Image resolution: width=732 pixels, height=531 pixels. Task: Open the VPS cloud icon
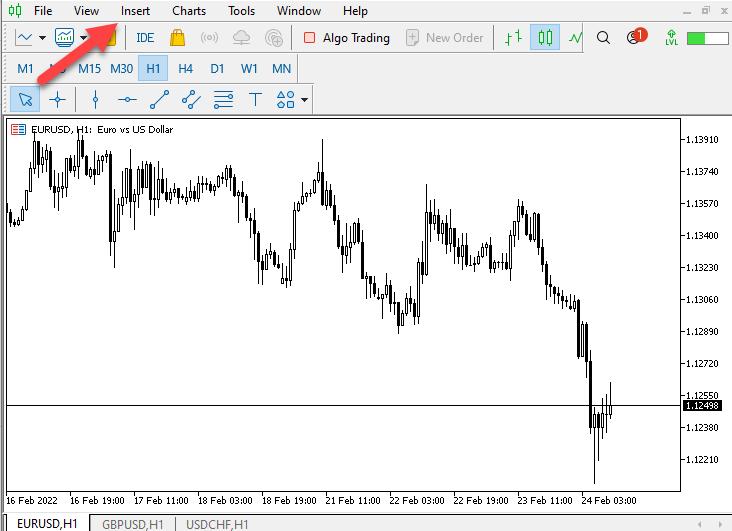click(x=241, y=38)
